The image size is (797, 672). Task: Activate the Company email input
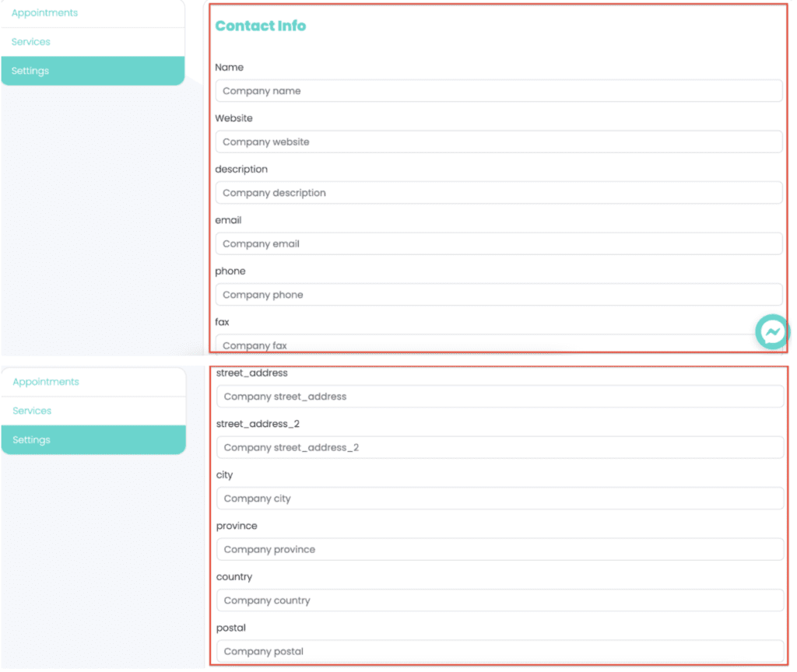[499, 243]
